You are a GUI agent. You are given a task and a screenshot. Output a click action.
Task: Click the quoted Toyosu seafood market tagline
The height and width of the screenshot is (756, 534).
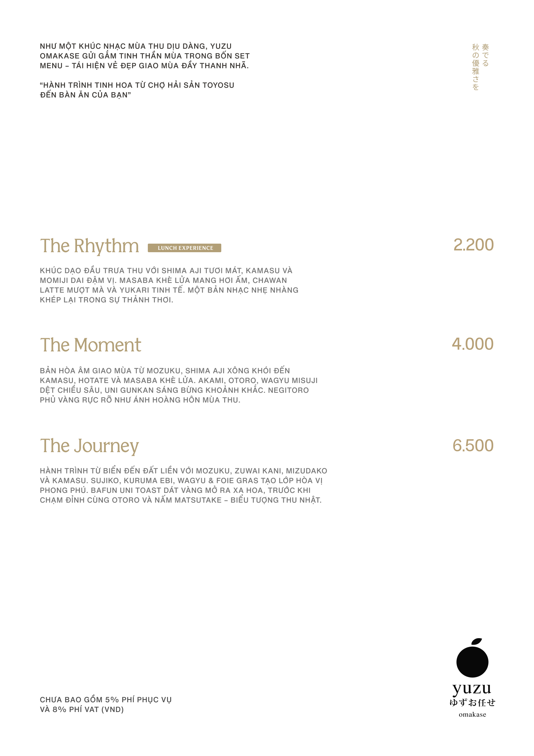click(137, 90)
